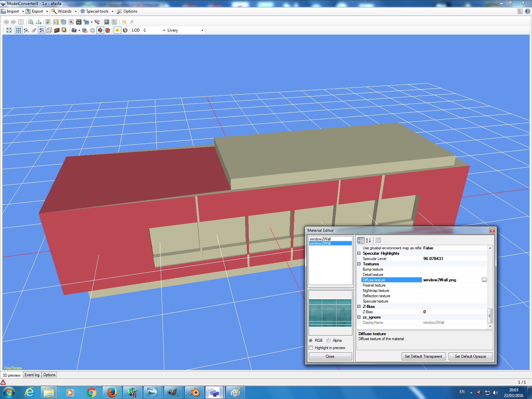The width and height of the screenshot is (532, 399).
Task: Click the brick wall texture icon
Action: [57, 30]
